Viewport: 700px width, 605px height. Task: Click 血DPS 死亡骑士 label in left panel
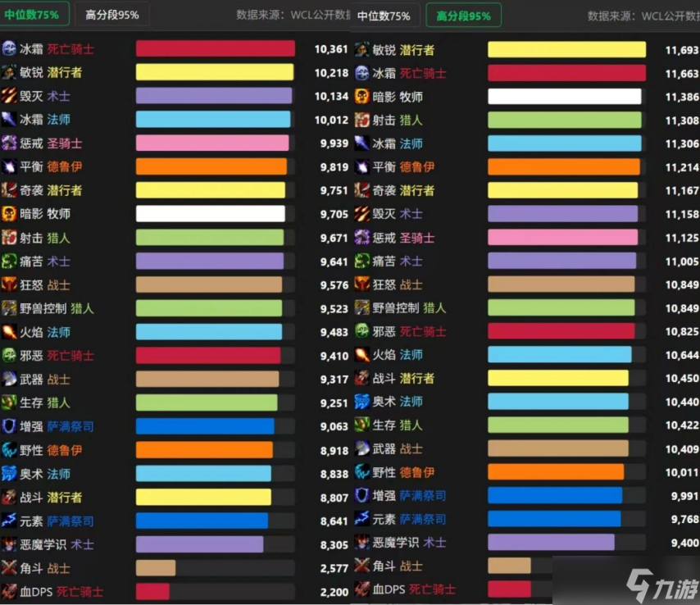click(x=61, y=592)
